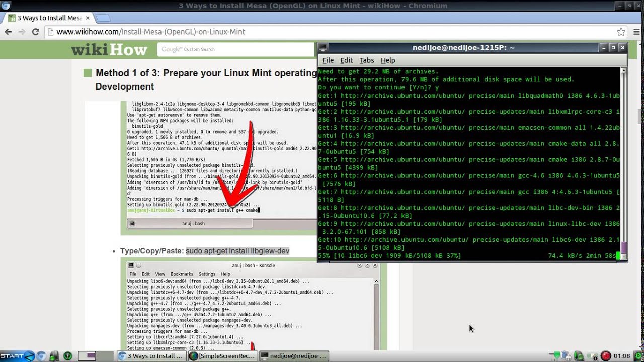Click the Chromium forward arrow button
This screenshot has height=362, width=644.
(x=22, y=31)
